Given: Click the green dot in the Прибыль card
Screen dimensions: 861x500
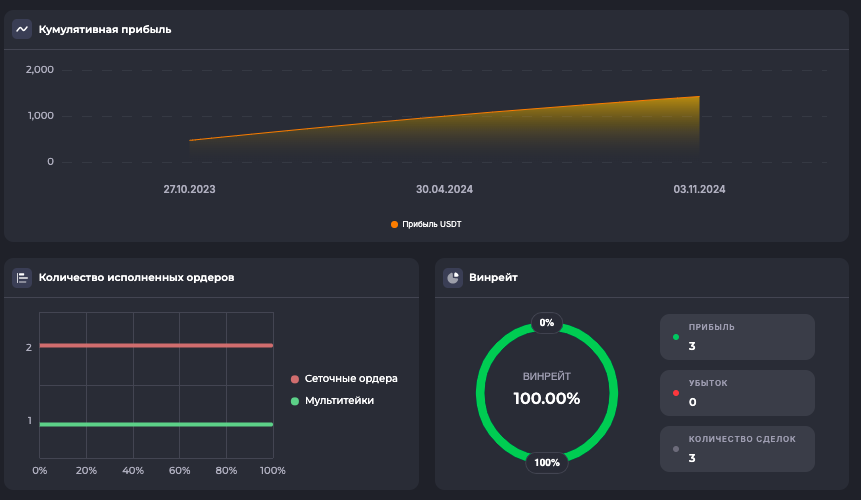Looking at the screenshot, I should pyautogui.click(x=676, y=337).
